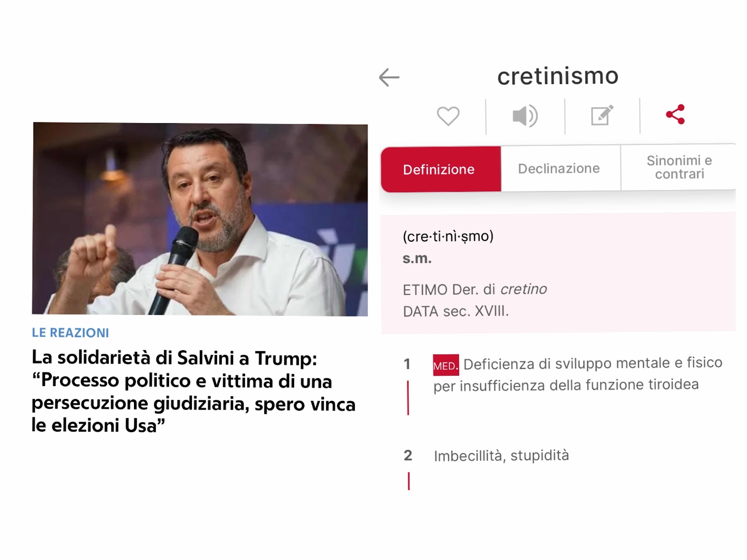Go back using the left arrow
This screenshot has width=747, height=560.
pyautogui.click(x=389, y=77)
